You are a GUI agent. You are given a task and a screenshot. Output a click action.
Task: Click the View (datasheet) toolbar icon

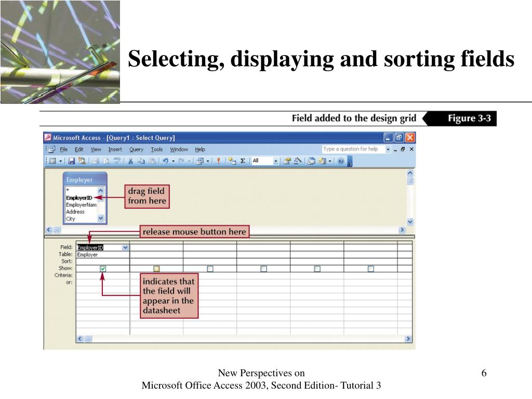coord(52,161)
